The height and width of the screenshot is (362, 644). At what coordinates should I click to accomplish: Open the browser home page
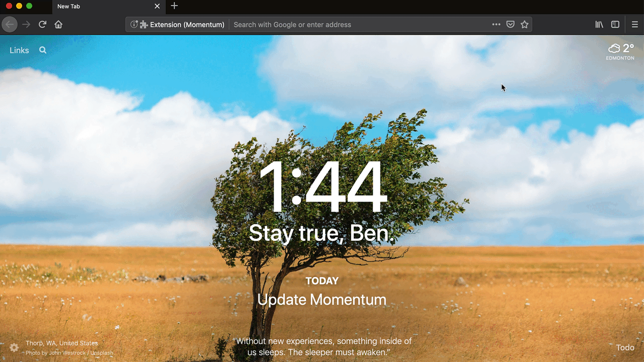coord(58,24)
